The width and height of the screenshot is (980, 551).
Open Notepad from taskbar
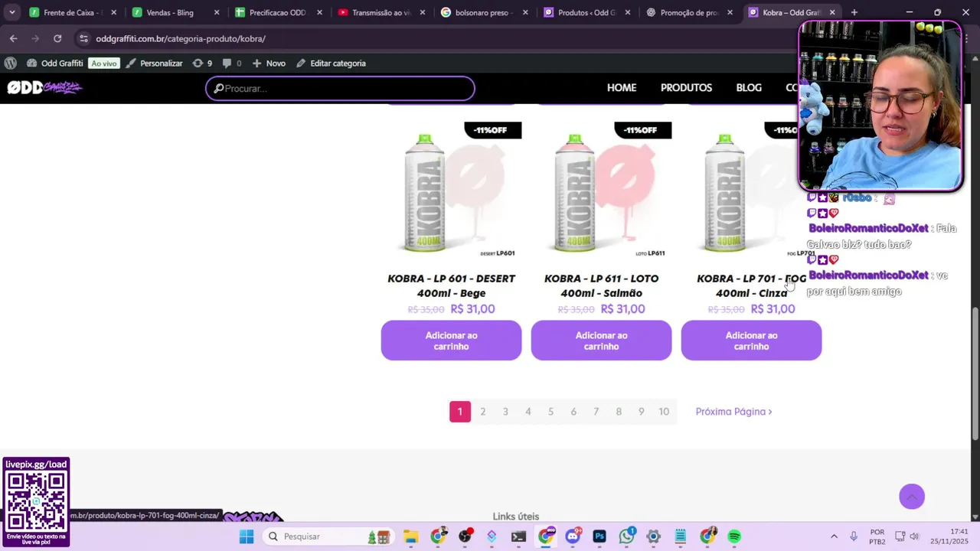point(680,536)
